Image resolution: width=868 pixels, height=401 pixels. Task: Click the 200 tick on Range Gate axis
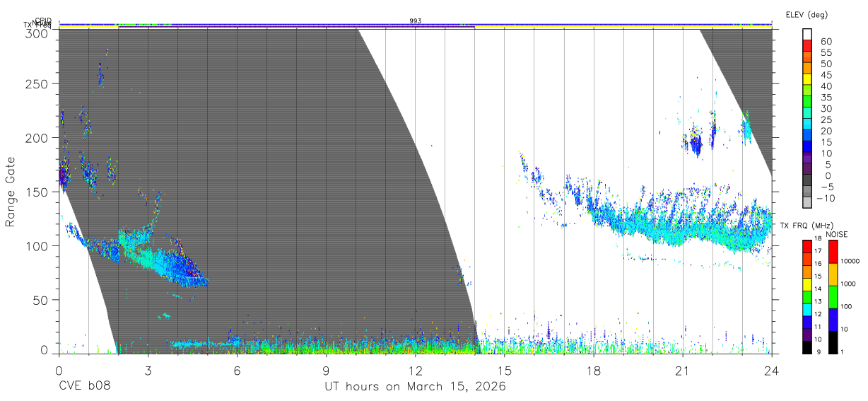(x=38, y=138)
